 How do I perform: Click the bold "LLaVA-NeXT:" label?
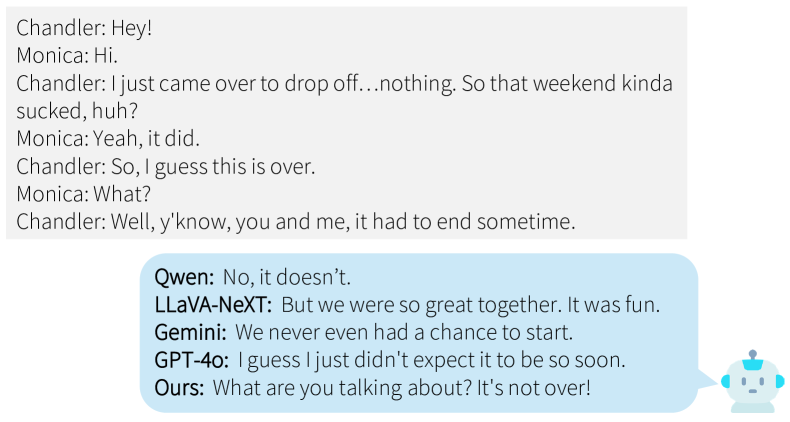(x=212, y=303)
